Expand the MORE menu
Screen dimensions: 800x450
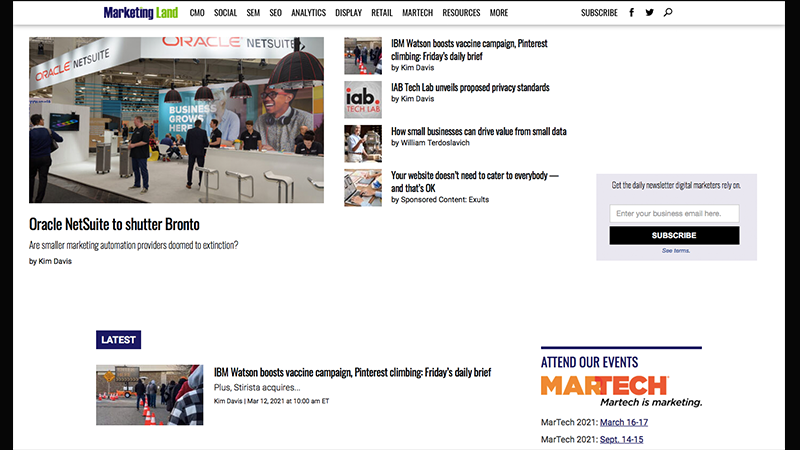[498, 13]
